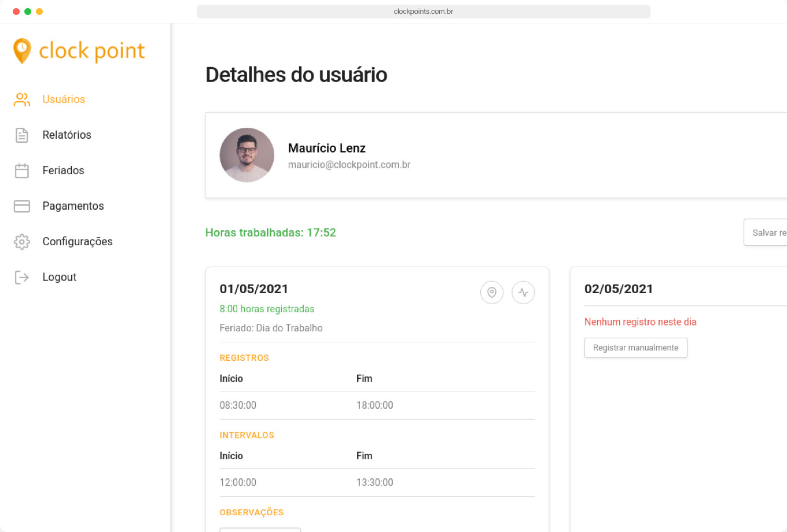Click the 02/05/2021 date heading
The width and height of the screenshot is (787, 532).
(619, 289)
